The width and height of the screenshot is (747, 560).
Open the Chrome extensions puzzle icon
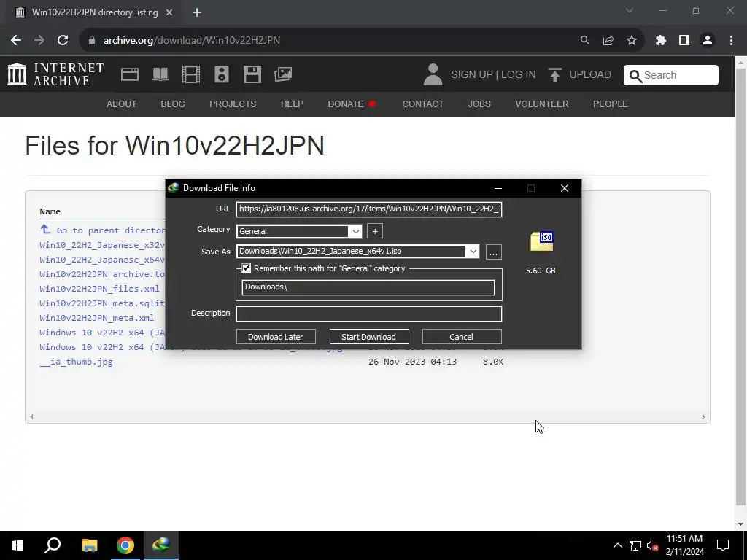661,41
